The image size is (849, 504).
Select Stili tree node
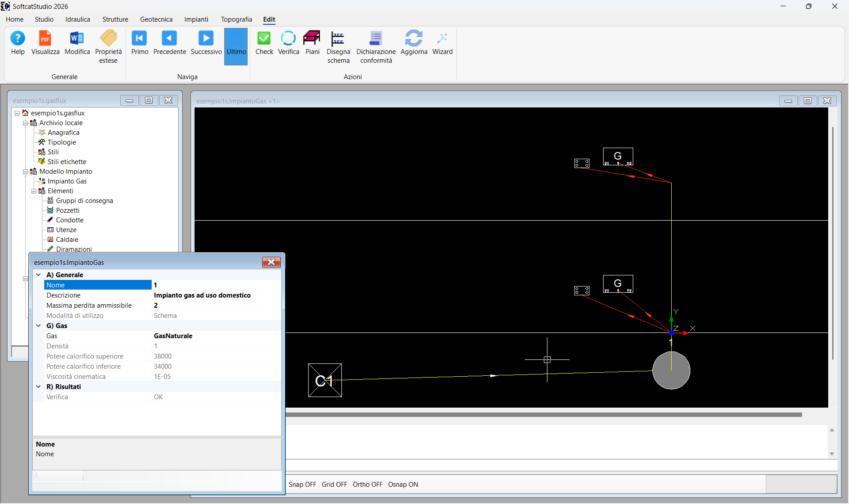click(53, 152)
